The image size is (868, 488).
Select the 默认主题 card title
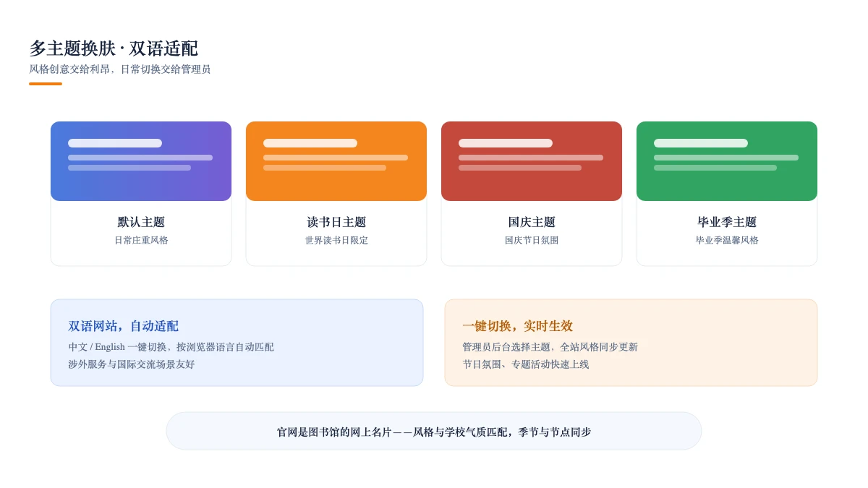(x=141, y=222)
